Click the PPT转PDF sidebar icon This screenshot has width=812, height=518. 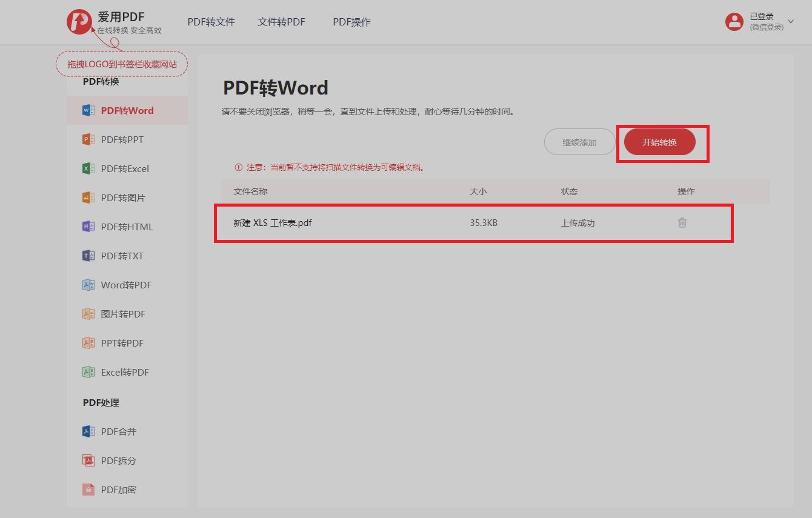(88, 343)
